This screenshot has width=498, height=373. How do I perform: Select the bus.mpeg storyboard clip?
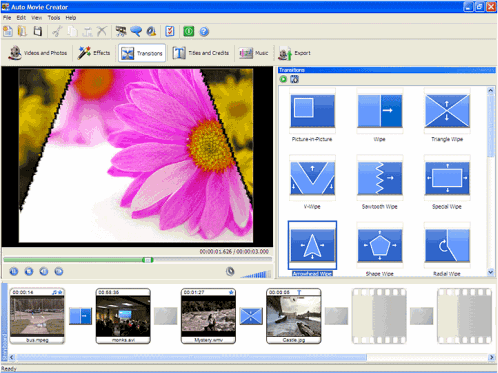pyautogui.click(x=37, y=316)
